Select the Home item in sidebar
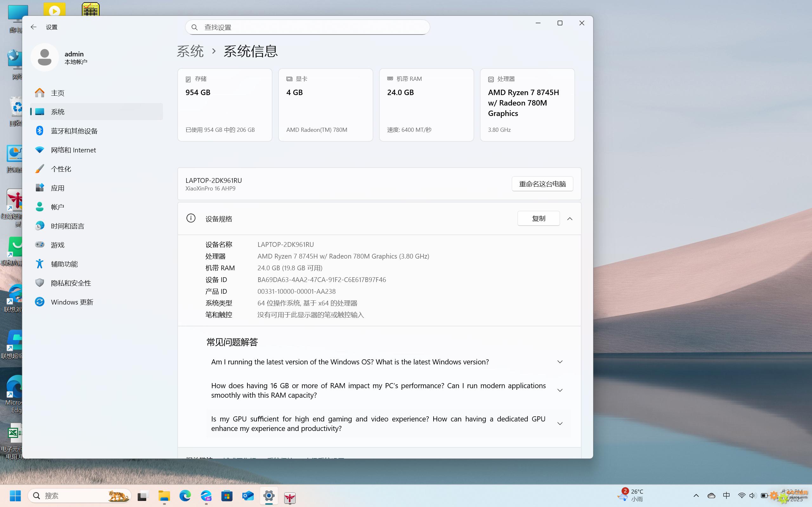Viewport: 812px width, 507px height. (x=57, y=93)
